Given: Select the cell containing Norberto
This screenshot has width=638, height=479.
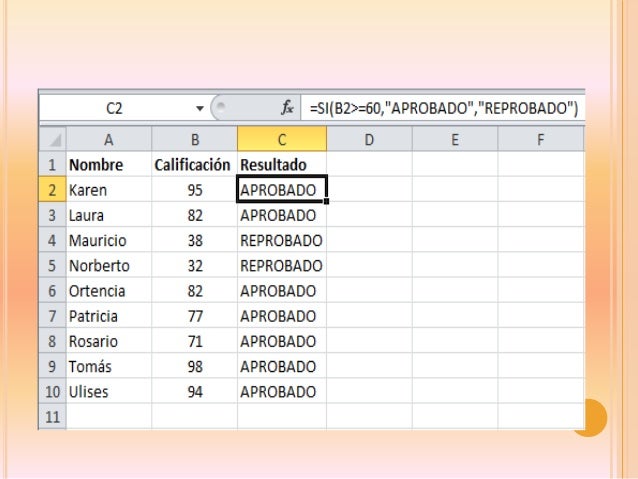Looking at the screenshot, I should [109, 265].
